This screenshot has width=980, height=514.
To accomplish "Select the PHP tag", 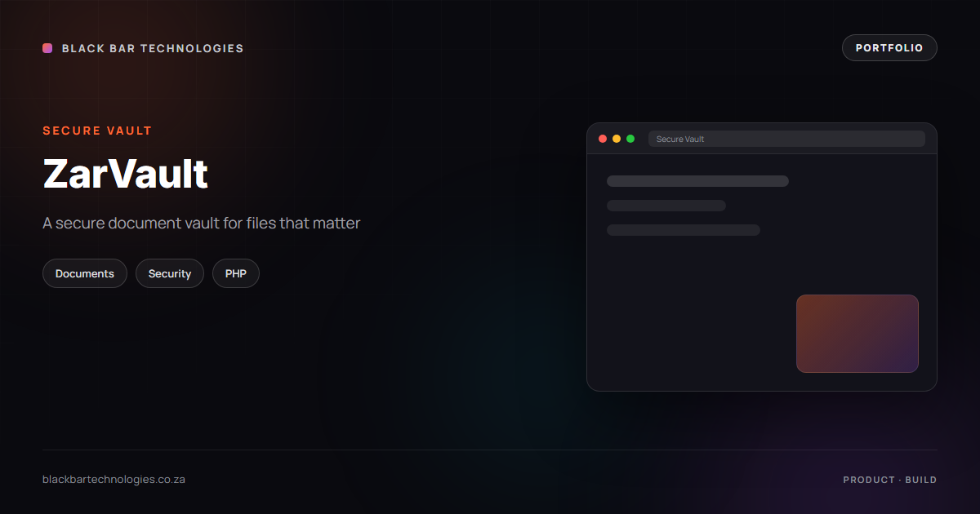I will point(236,273).
